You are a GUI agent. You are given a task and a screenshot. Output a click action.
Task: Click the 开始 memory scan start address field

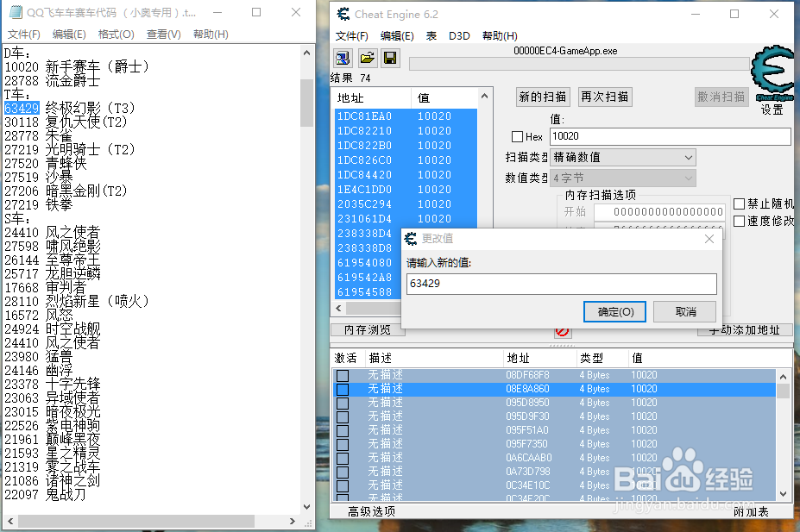tap(659, 212)
